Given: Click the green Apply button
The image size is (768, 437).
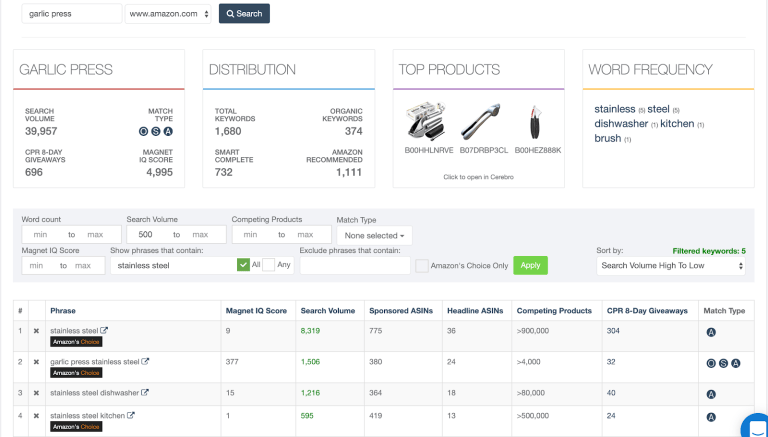Looking at the screenshot, I should (530, 265).
